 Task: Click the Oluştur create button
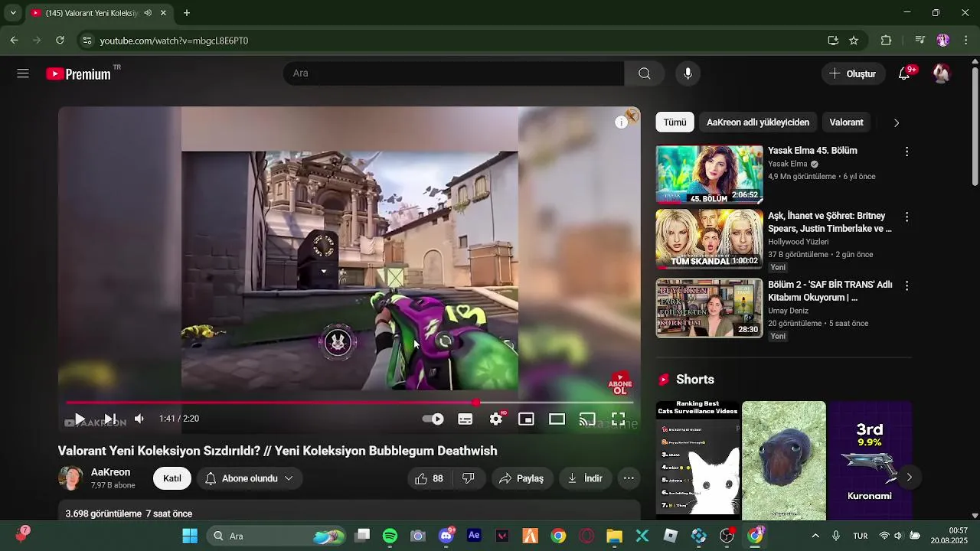854,73
